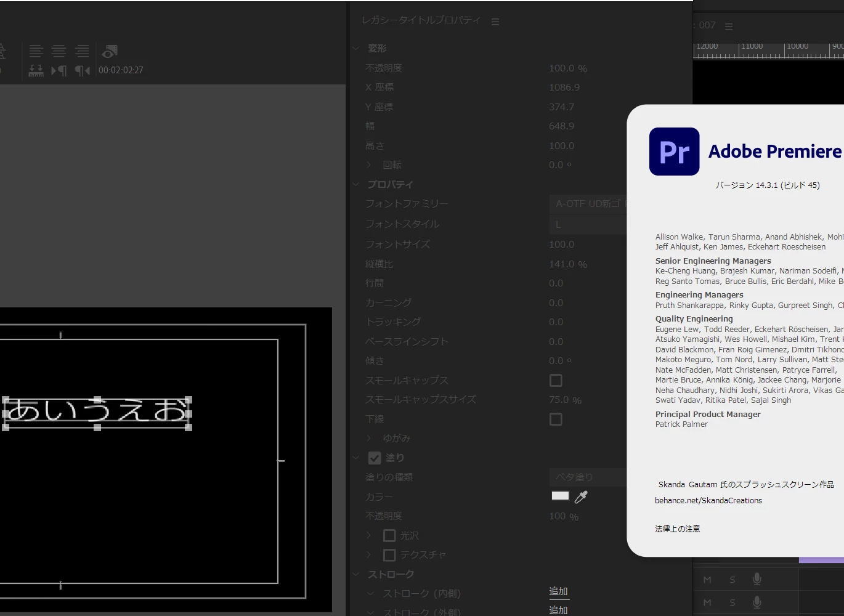This screenshot has height=616, width=844.
Task: Click transform 不透明度 value 100.0 %
Action: coord(568,68)
